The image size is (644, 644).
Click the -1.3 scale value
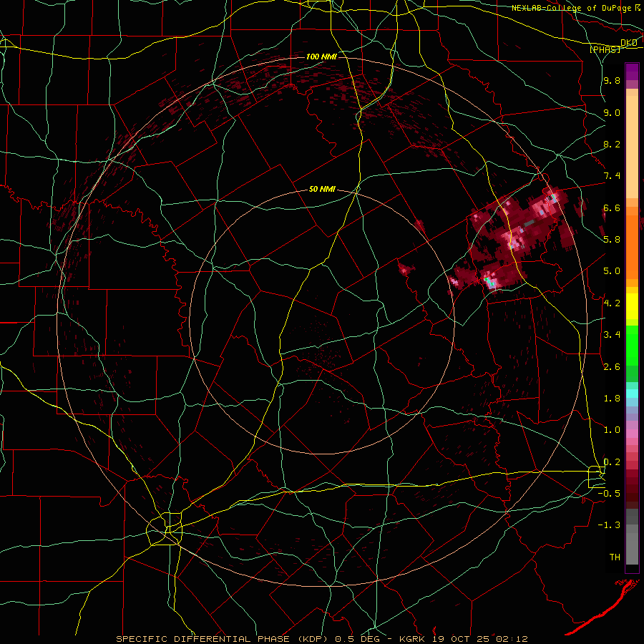pos(609,525)
